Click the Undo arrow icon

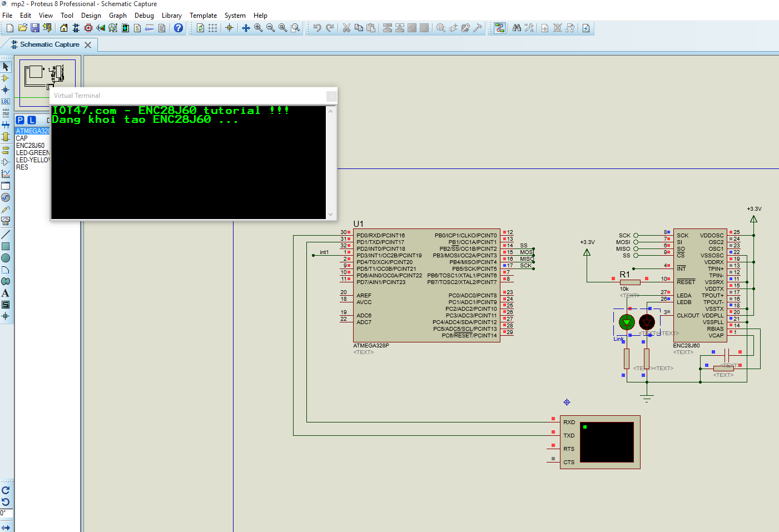click(317, 28)
